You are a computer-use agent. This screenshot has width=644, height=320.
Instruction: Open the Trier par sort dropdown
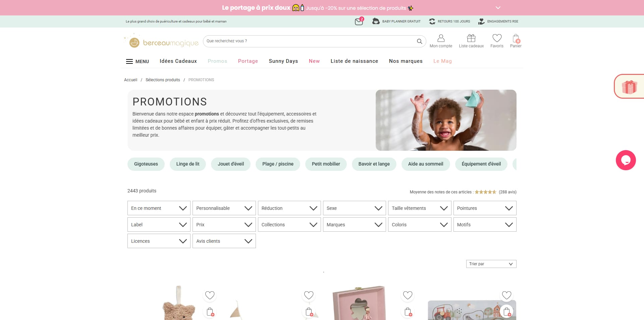pos(491,264)
